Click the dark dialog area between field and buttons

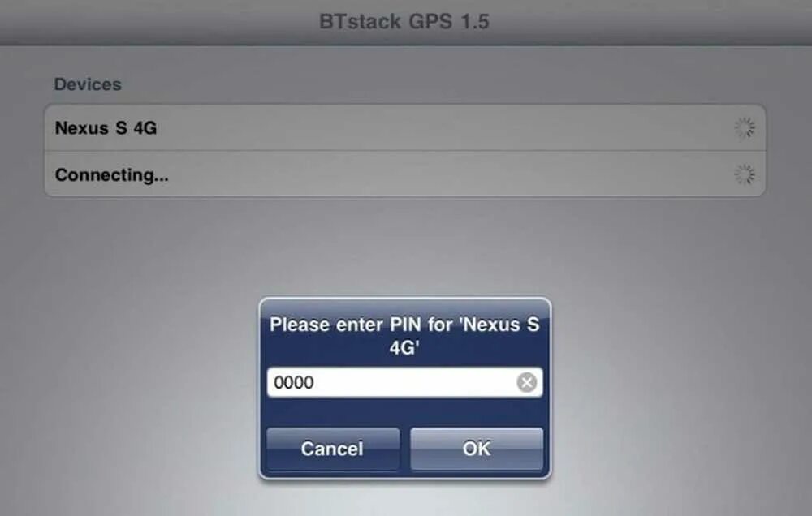click(404, 412)
